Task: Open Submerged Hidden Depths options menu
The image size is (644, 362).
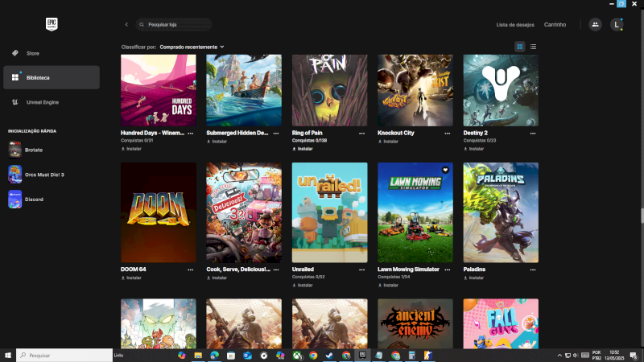Action: pos(276,134)
